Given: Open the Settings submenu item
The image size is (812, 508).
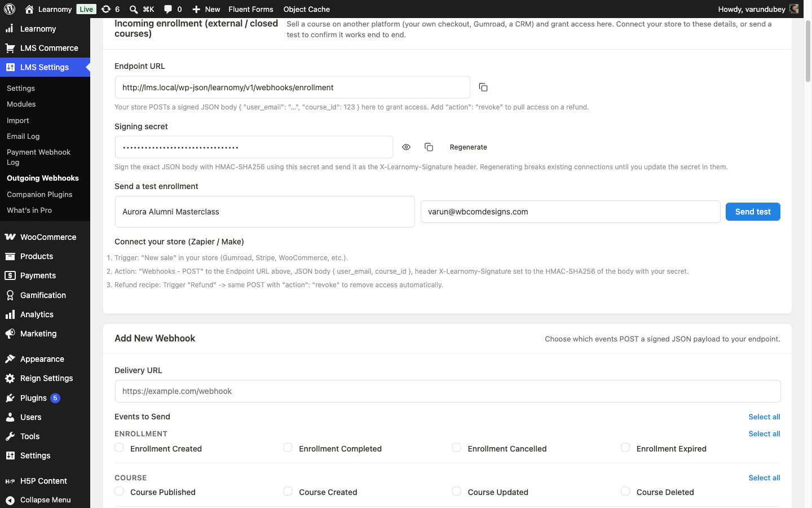Looking at the screenshot, I should [x=21, y=89].
